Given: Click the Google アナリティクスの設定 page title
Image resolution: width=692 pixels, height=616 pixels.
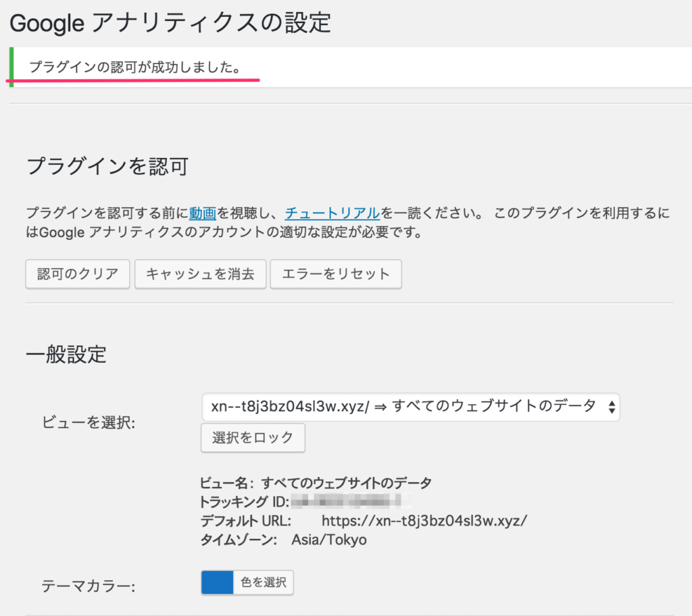Looking at the screenshot, I should [170, 23].
